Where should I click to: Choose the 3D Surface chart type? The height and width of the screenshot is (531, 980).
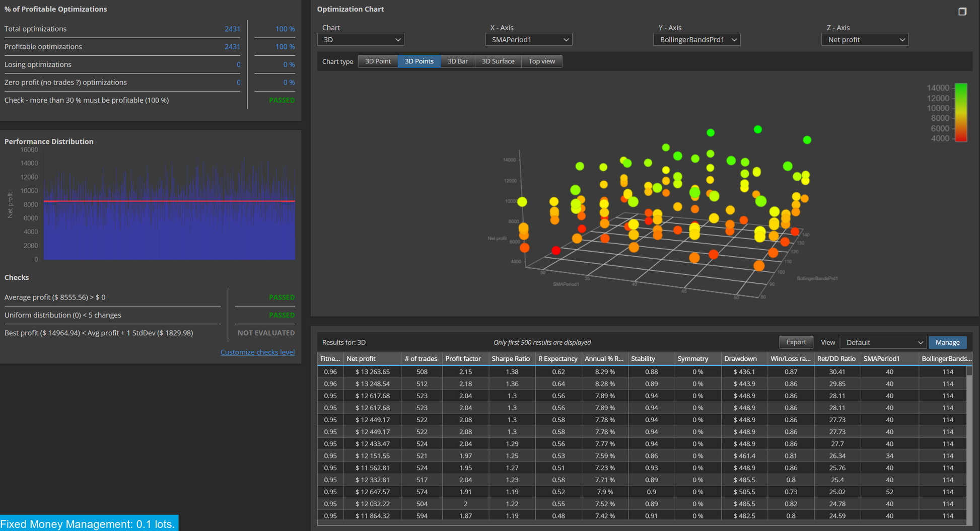click(498, 61)
